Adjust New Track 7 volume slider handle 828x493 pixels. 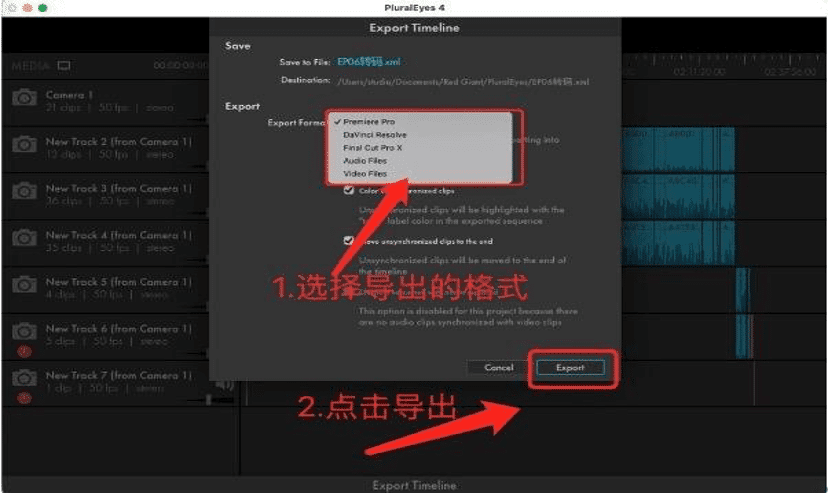(x=209, y=400)
